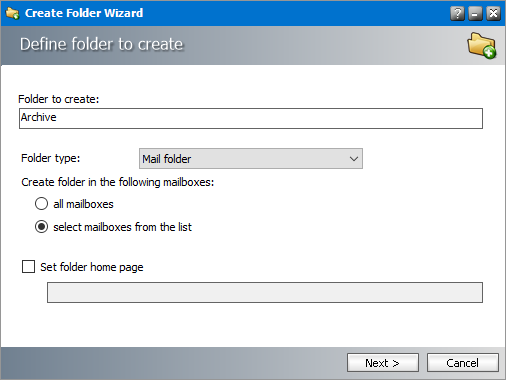Minimize the wizard window
The image size is (506, 380).
coord(475,14)
